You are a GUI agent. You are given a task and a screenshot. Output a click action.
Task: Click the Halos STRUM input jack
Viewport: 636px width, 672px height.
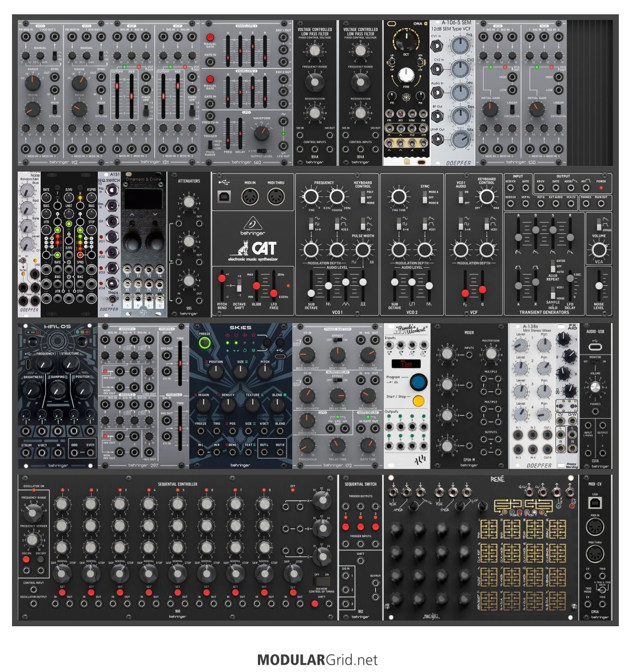(26, 452)
